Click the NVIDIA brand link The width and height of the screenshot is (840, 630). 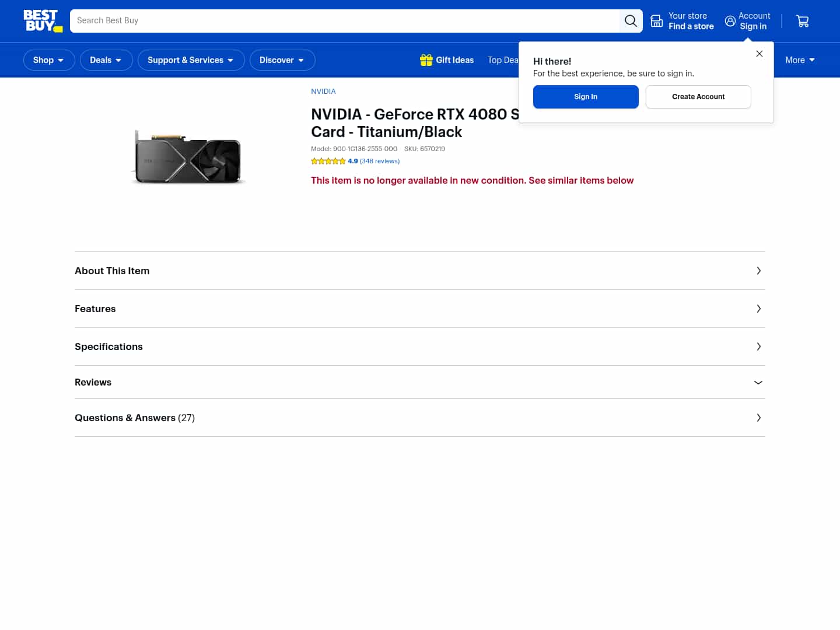tap(323, 92)
